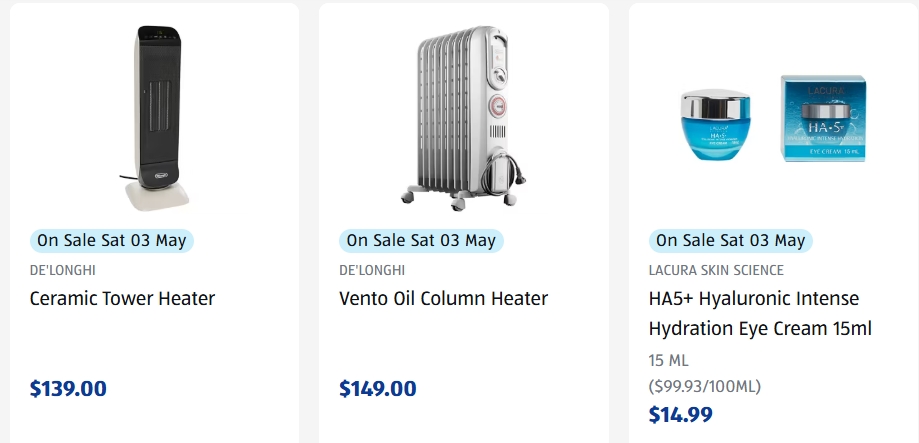Click DE'LONGHI brand above Vento Oil Heater
Viewport: 919px width, 443px height.
(372, 270)
